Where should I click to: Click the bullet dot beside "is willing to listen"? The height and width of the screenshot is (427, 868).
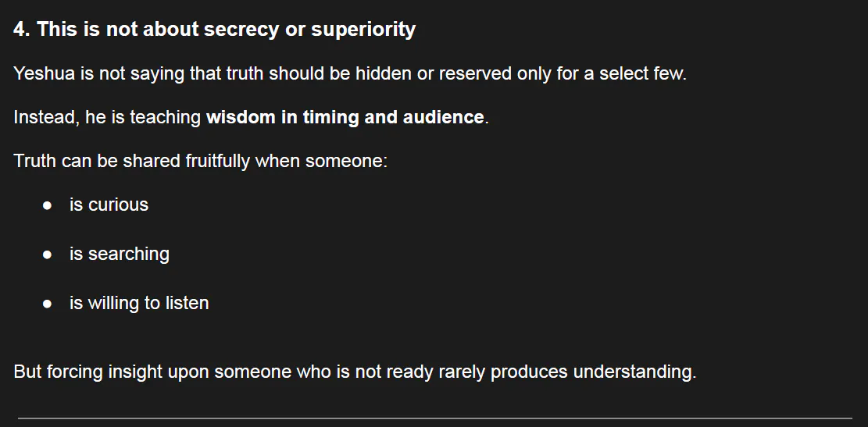pyautogui.click(x=48, y=304)
